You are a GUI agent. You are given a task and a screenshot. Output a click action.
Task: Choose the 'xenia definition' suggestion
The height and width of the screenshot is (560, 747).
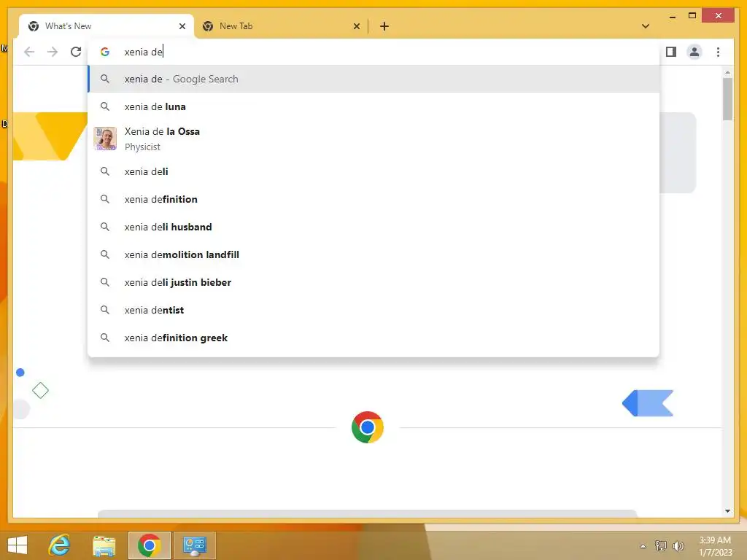tap(374, 199)
